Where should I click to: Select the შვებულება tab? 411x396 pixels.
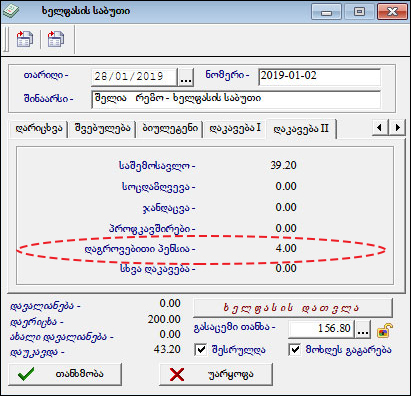pos(102,129)
